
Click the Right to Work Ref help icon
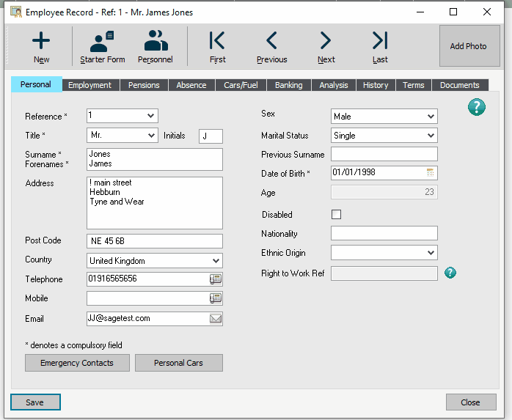click(450, 273)
